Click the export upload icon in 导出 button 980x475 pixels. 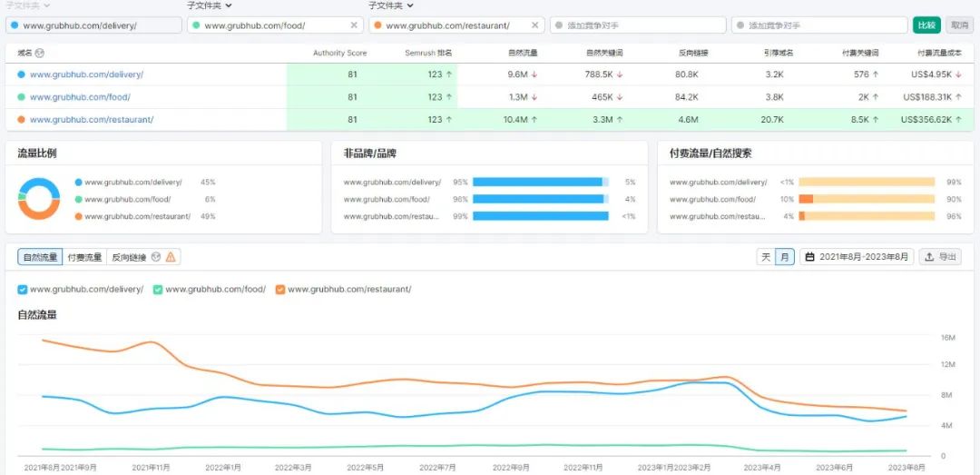pos(929,257)
